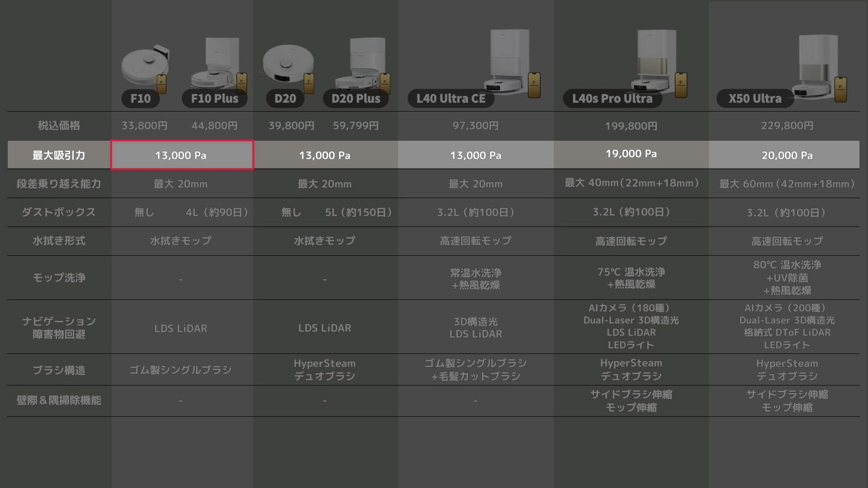Select "高速回転モップ" under X50 Ultra
Screen dimensions: 868x488
pyautogui.click(x=787, y=241)
